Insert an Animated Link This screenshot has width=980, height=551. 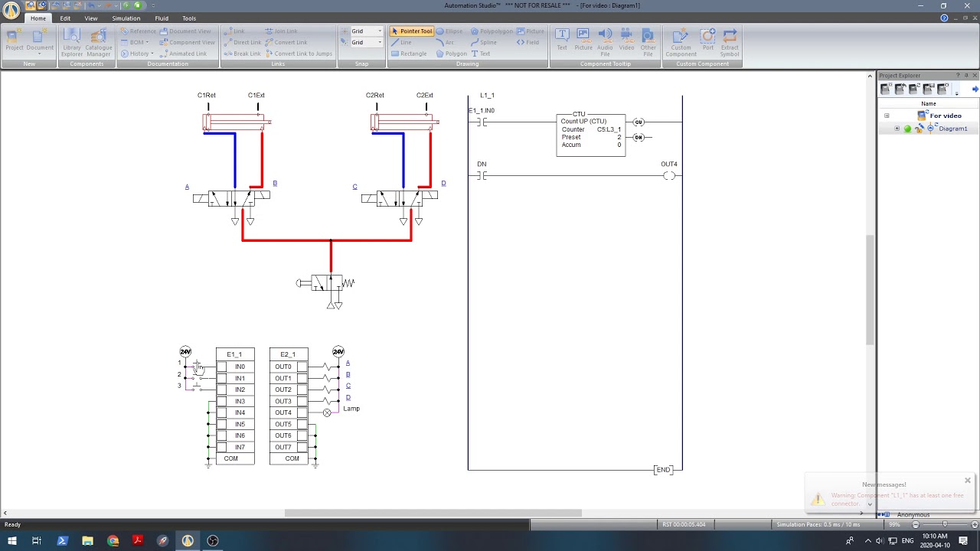pyautogui.click(x=183, y=54)
